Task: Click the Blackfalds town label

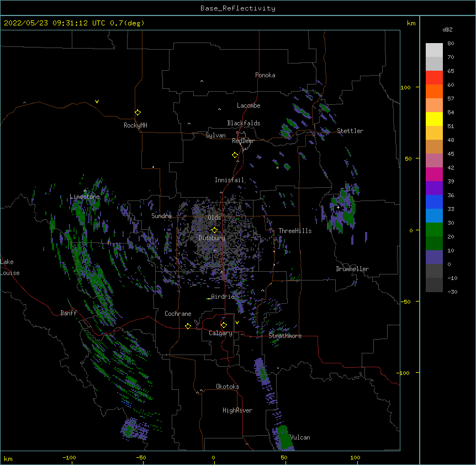Action: [244, 123]
